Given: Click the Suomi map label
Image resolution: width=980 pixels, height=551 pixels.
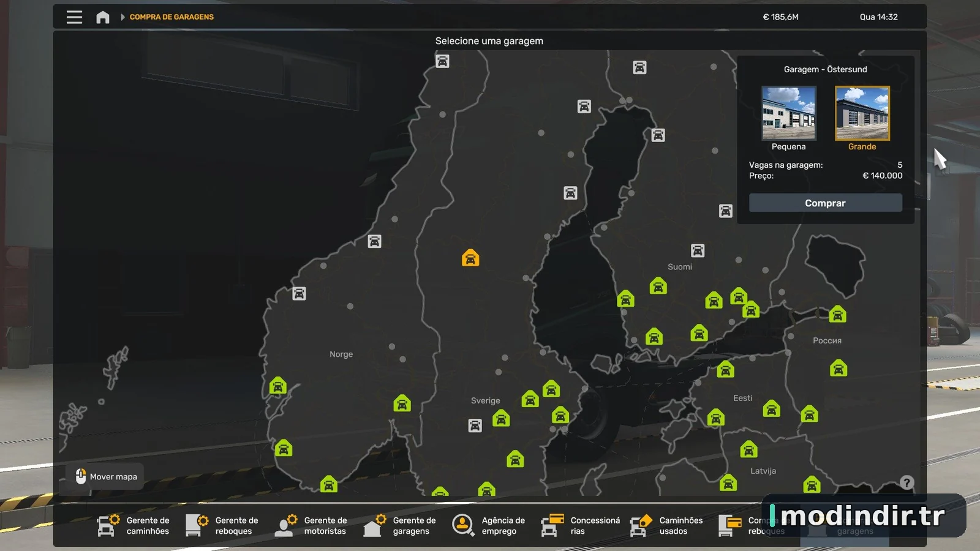Looking at the screenshot, I should point(680,267).
